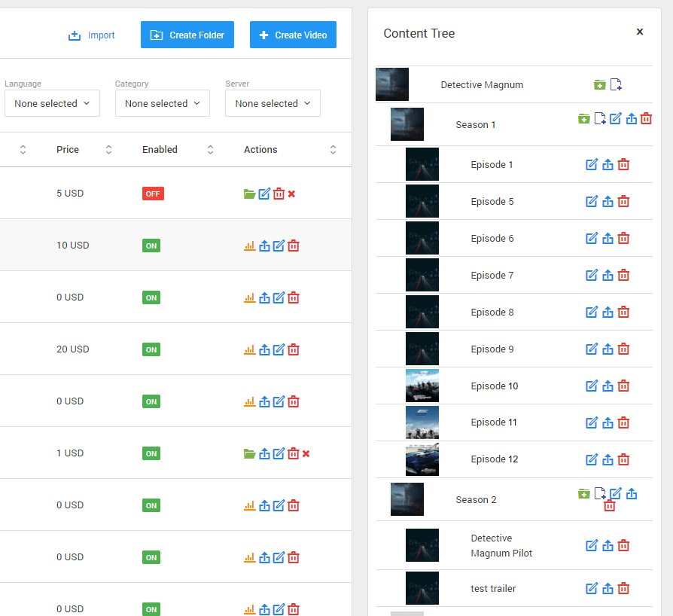Open the Language dropdown
Screen dimensions: 673x616
point(52,103)
